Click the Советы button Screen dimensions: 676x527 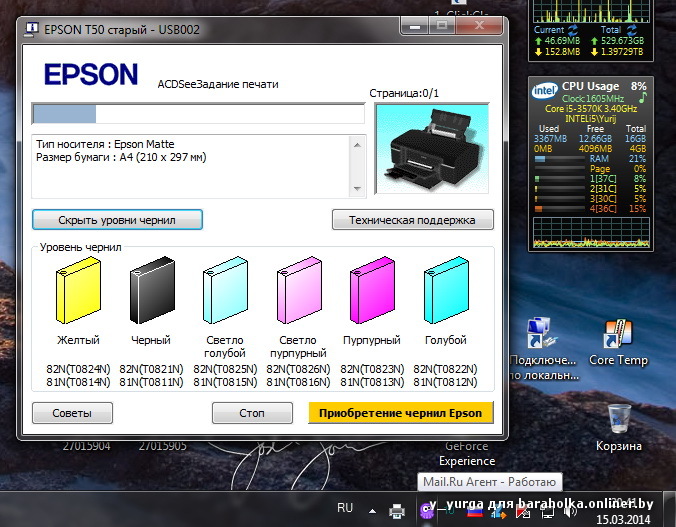coord(72,413)
